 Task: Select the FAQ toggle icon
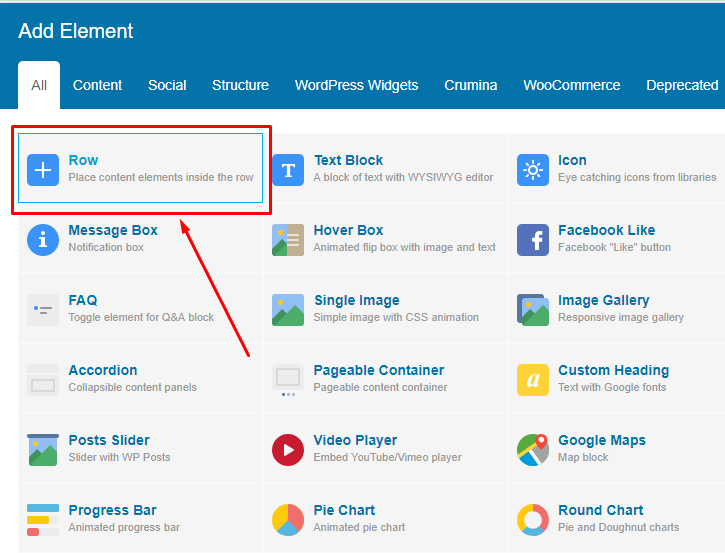43,310
